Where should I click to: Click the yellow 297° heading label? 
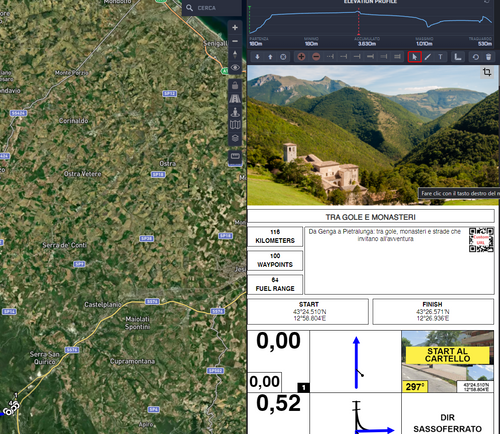415,387
